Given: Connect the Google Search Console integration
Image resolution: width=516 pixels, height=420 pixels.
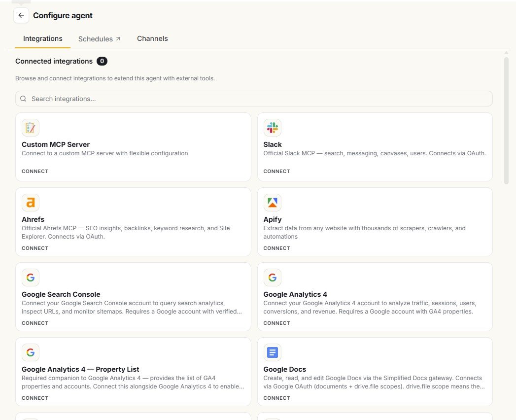Looking at the screenshot, I should click(35, 323).
